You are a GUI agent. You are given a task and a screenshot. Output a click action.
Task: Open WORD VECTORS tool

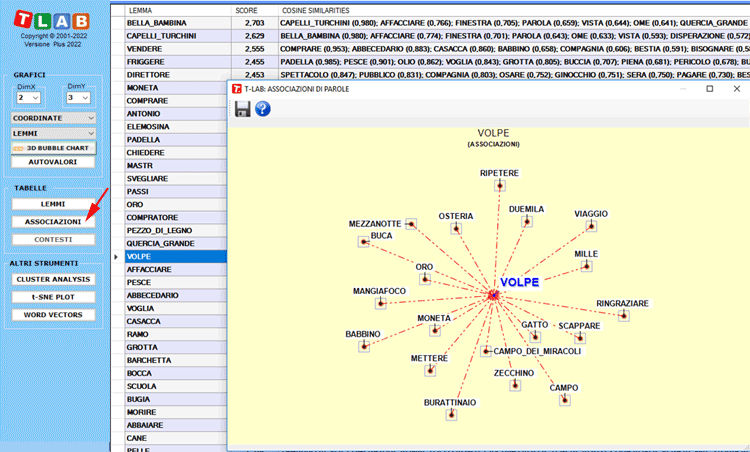coord(53,315)
